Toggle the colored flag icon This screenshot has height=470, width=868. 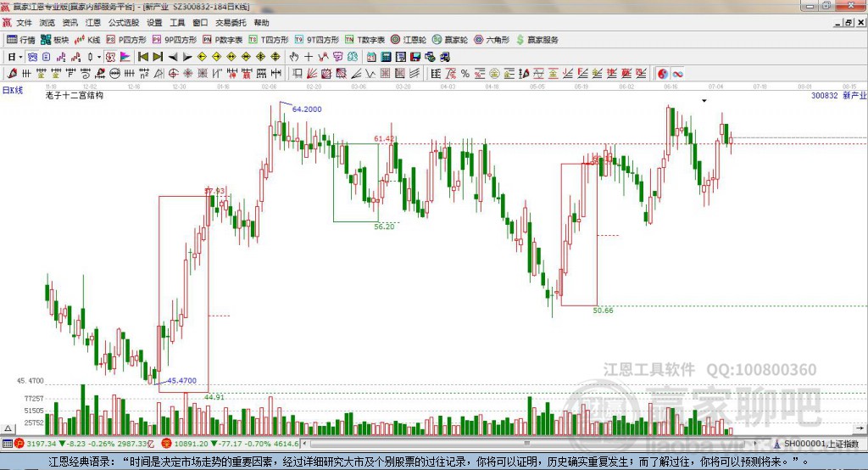tap(125, 57)
